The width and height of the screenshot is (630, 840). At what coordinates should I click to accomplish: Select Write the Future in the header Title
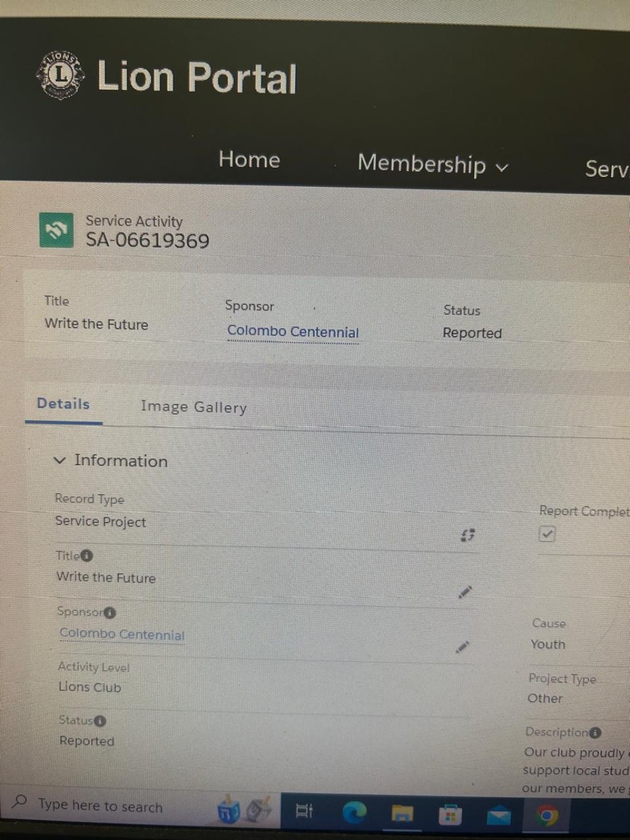[x=96, y=324]
